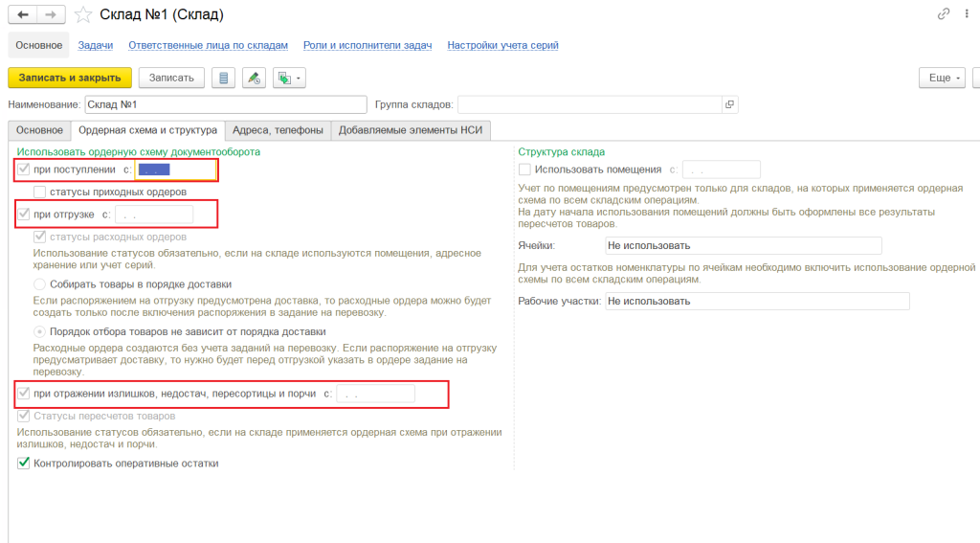Open the Задачи link
The height and width of the screenshot is (543, 980).
pos(96,45)
